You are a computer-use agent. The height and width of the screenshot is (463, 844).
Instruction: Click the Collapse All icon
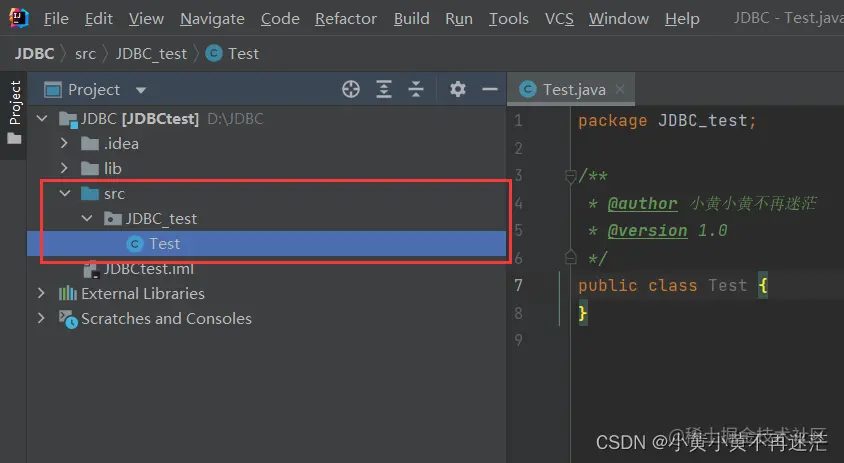[x=416, y=89]
